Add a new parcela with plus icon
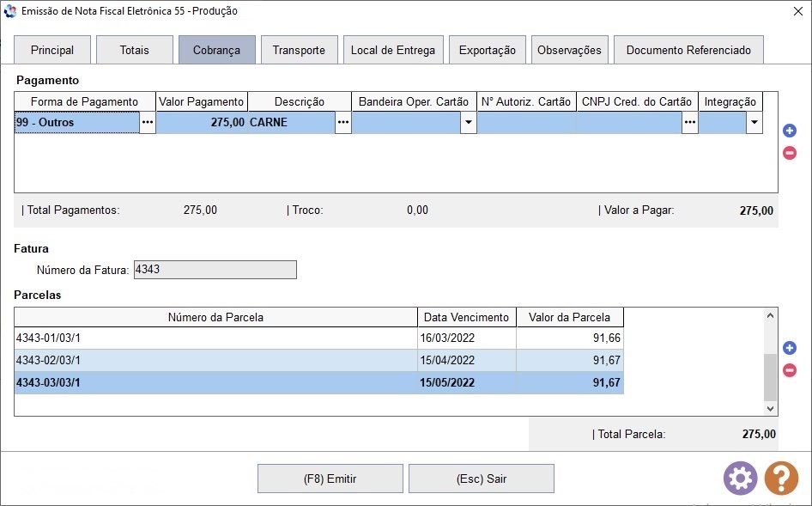The width and height of the screenshot is (812, 506). pyautogui.click(x=790, y=348)
